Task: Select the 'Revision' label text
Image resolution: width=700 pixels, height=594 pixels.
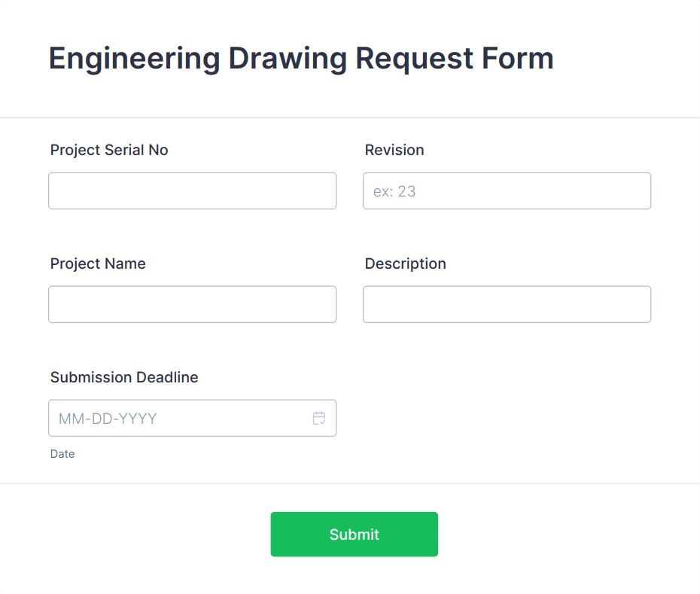Action: tap(394, 150)
